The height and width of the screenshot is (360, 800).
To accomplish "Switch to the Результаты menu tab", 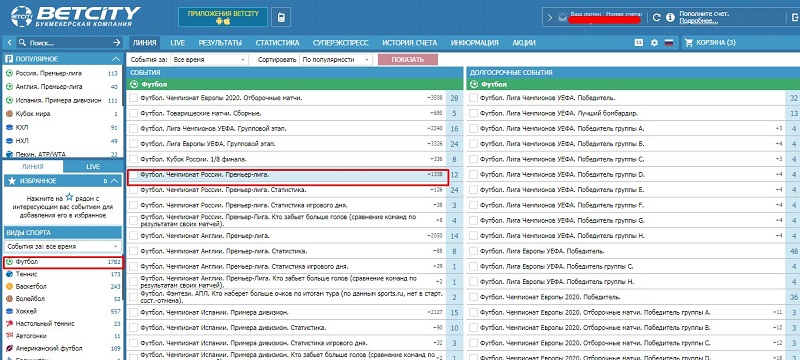I will pos(220,43).
